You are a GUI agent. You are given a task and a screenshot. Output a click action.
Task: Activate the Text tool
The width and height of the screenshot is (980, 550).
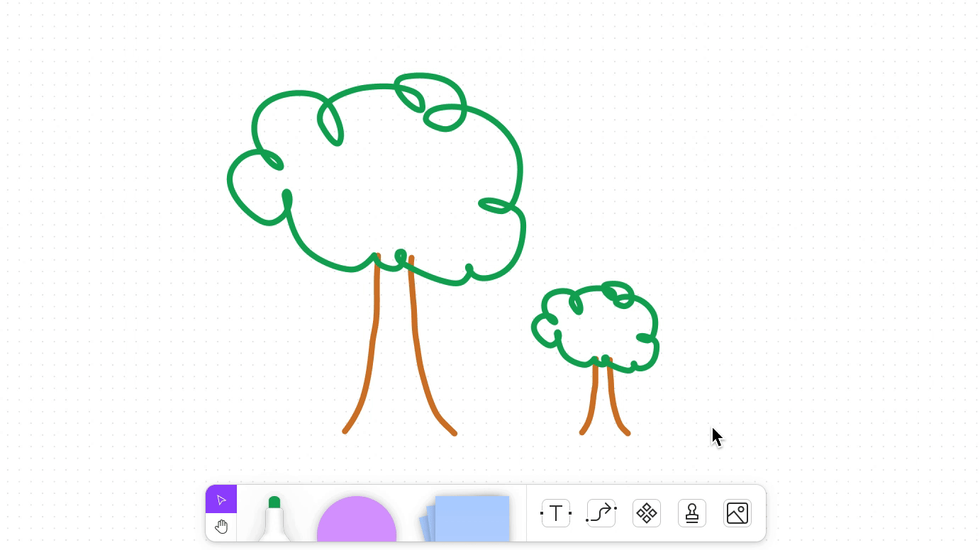coord(556,513)
